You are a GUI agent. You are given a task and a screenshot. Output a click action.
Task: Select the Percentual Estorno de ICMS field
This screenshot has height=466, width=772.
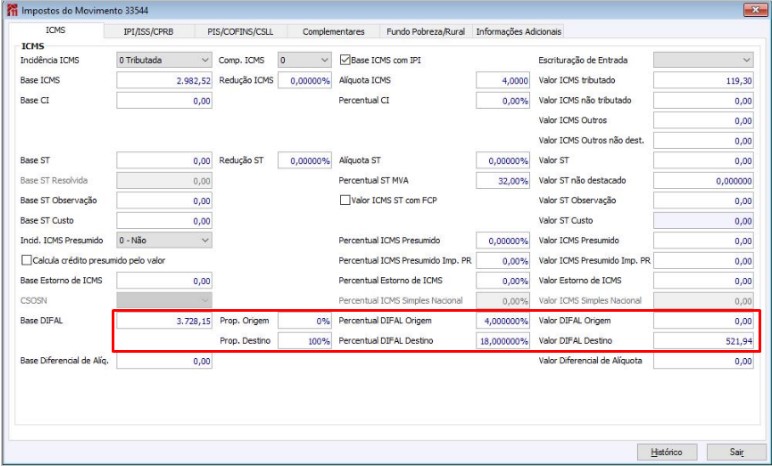pyautogui.click(x=503, y=281)
